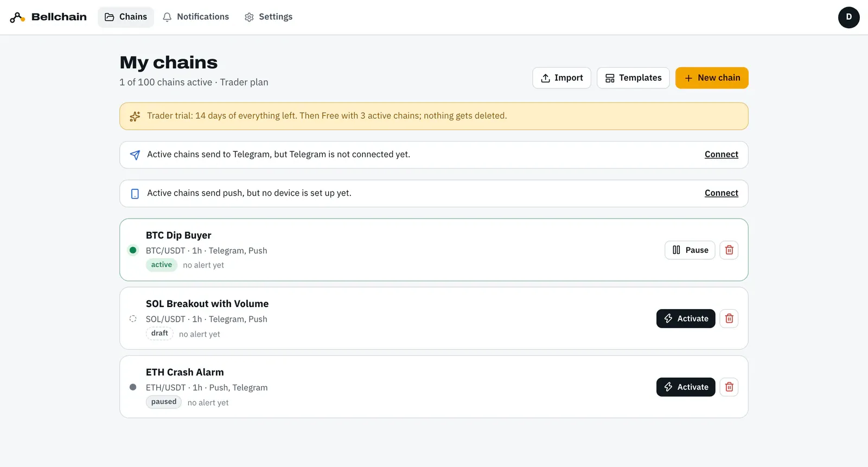
Task: Click 'no alert yet' on ETH Crash Alarm
Action: [x=208, y=402]
